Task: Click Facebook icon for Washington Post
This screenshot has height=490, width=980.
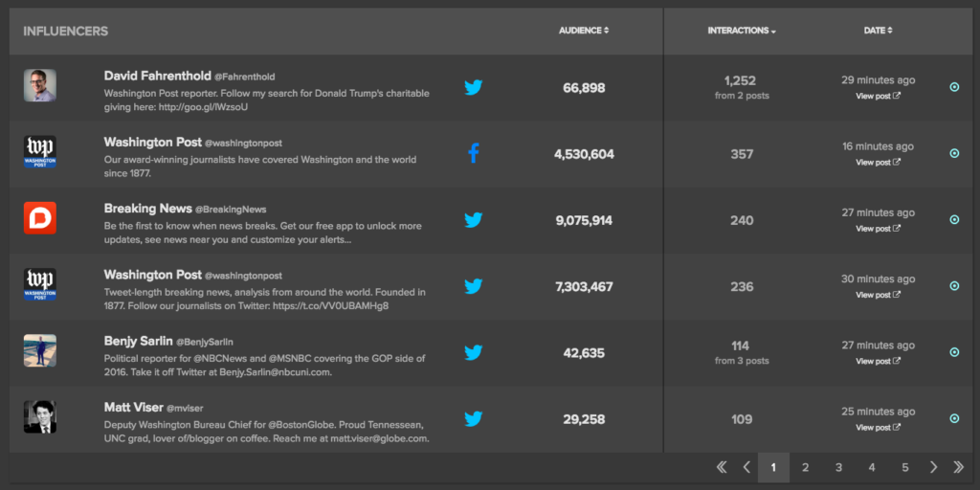Action: click(x=473, y=153)
